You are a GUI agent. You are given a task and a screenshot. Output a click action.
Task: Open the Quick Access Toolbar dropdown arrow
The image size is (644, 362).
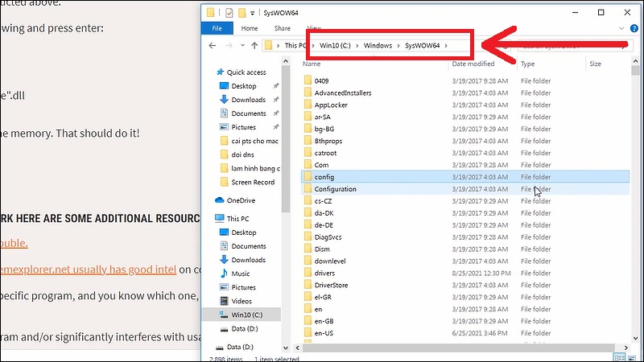252,13
